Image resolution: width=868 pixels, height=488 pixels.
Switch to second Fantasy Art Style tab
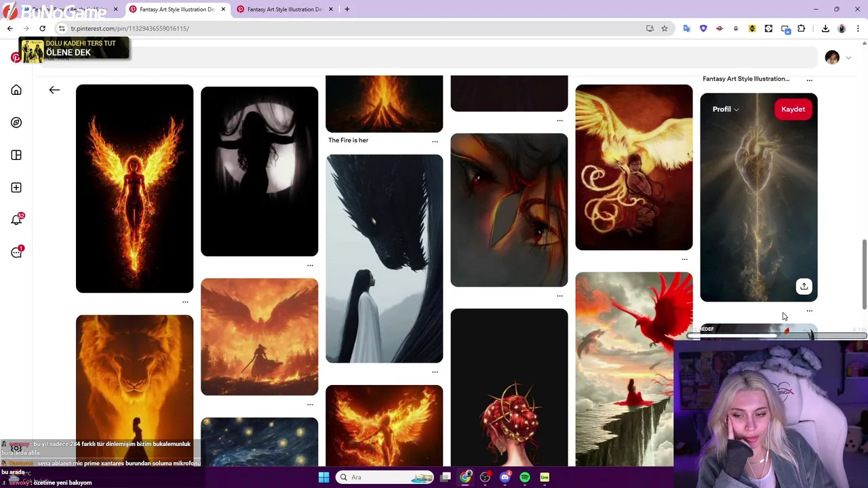[284, 9]
